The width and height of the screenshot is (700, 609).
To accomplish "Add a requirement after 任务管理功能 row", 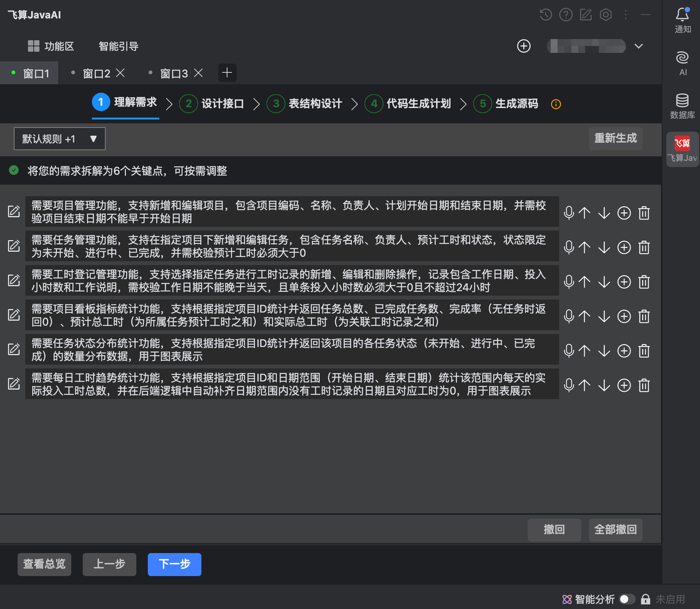I will coord(624,247).
